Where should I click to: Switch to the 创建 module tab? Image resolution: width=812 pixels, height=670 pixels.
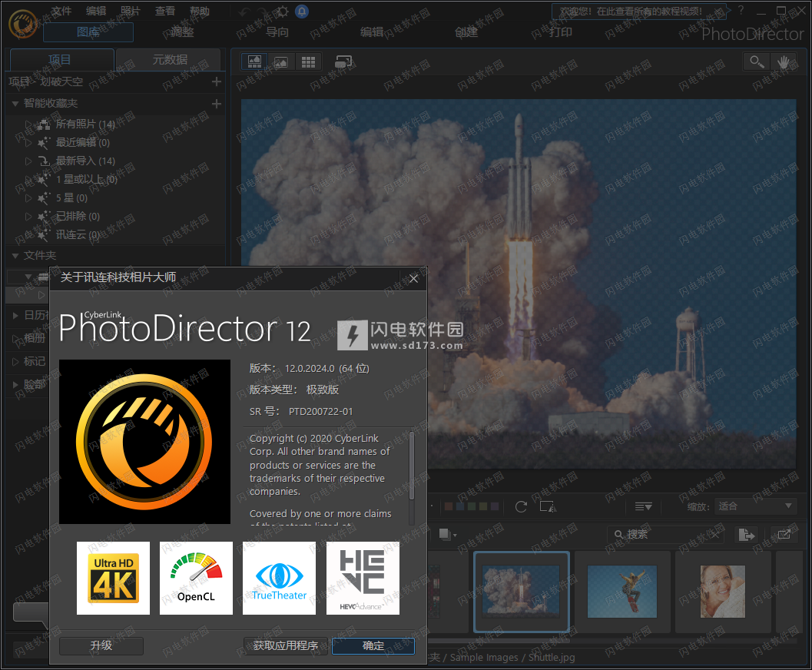(x=466, y=32)
